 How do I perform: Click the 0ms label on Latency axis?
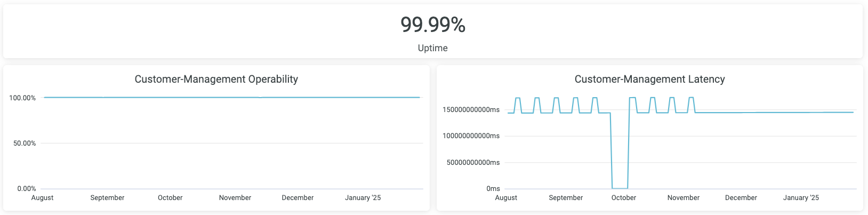pos(493,188)
